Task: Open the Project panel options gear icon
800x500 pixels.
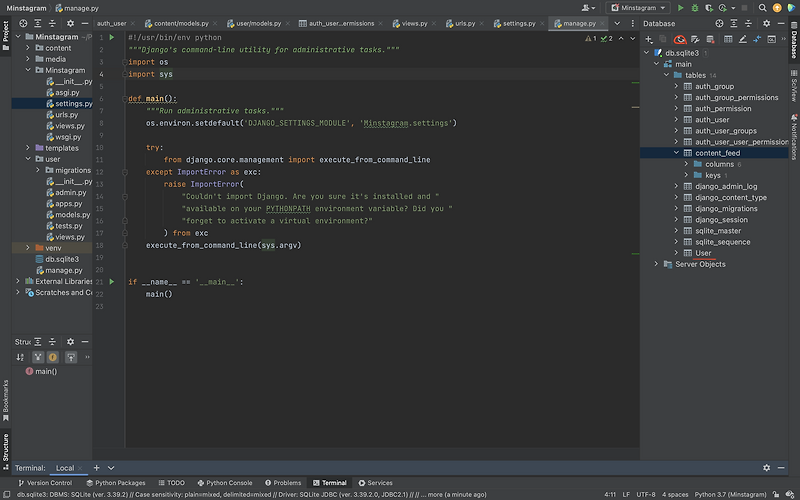Action: click(x=69, y=22)
